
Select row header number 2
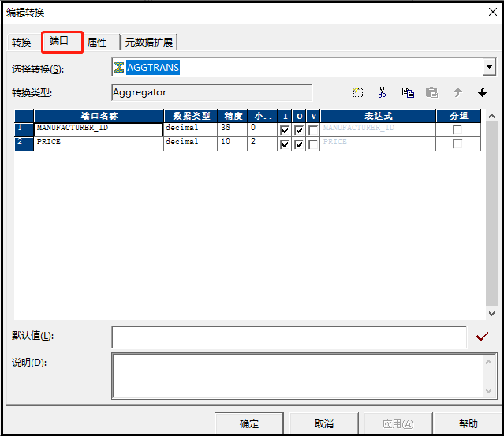(x=24, y=143)
